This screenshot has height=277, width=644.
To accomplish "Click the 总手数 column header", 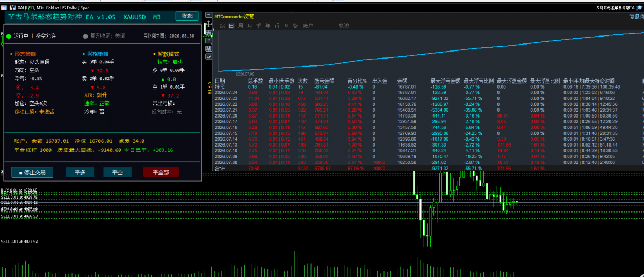I will point(255,81).
